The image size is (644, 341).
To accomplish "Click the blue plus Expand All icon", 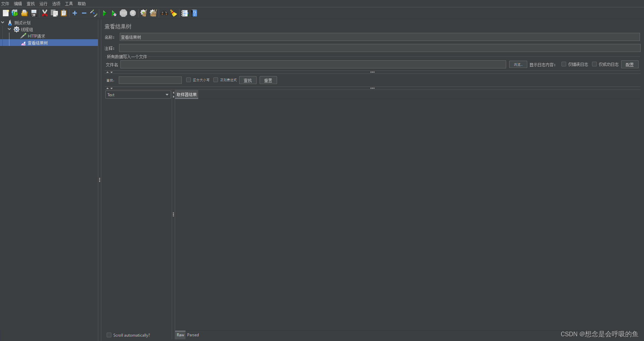I will pos(75,13).
